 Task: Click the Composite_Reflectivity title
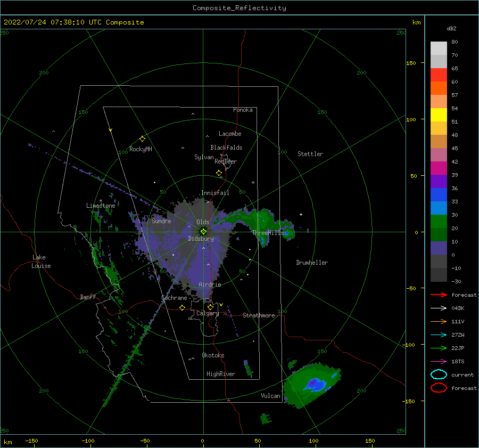click(x=240, y=8)
